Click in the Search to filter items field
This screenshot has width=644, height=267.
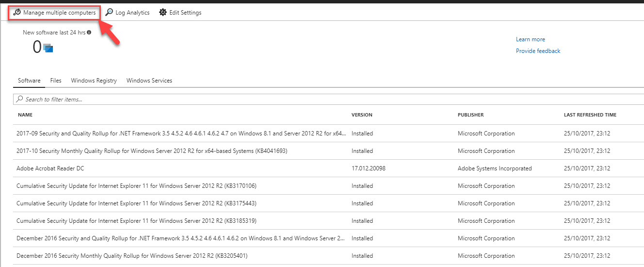pyautogui.click(x=329, y=99)
